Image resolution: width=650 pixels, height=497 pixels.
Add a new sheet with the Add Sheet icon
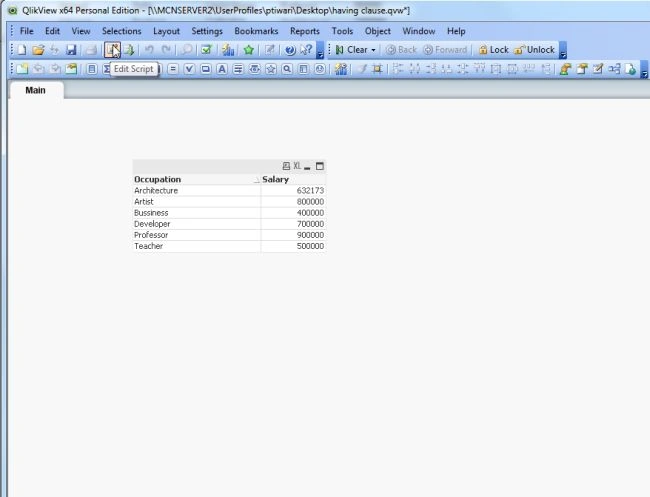coord(22,69)
